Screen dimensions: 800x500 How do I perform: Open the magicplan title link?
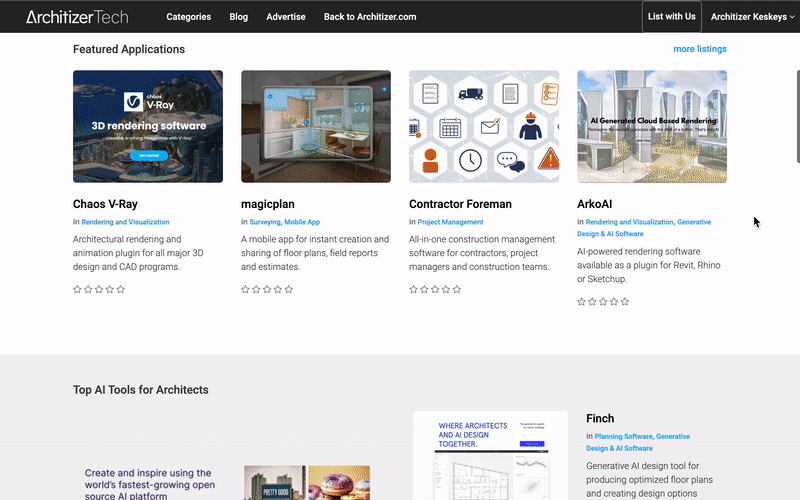[x=268, y=204]
